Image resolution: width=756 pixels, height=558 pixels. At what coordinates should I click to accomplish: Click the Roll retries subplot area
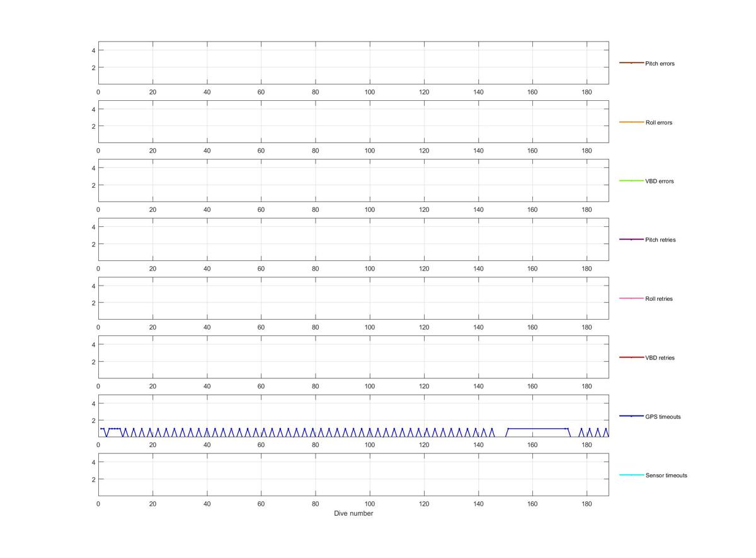pyautogui.click(x=353, y=298)
